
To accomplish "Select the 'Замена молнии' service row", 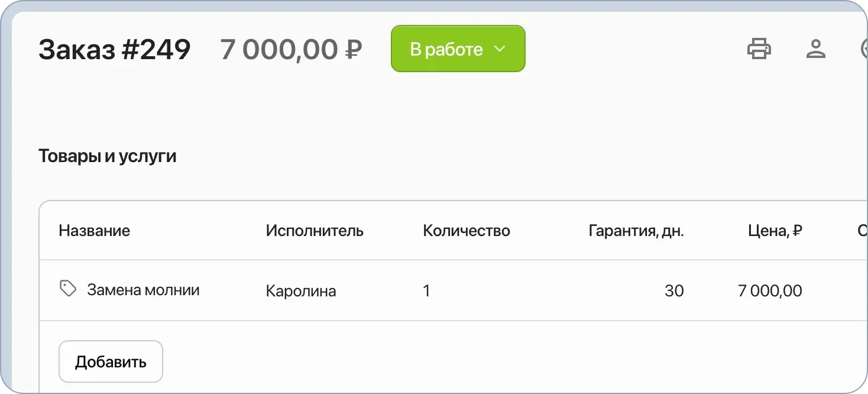I will [144, 290].
